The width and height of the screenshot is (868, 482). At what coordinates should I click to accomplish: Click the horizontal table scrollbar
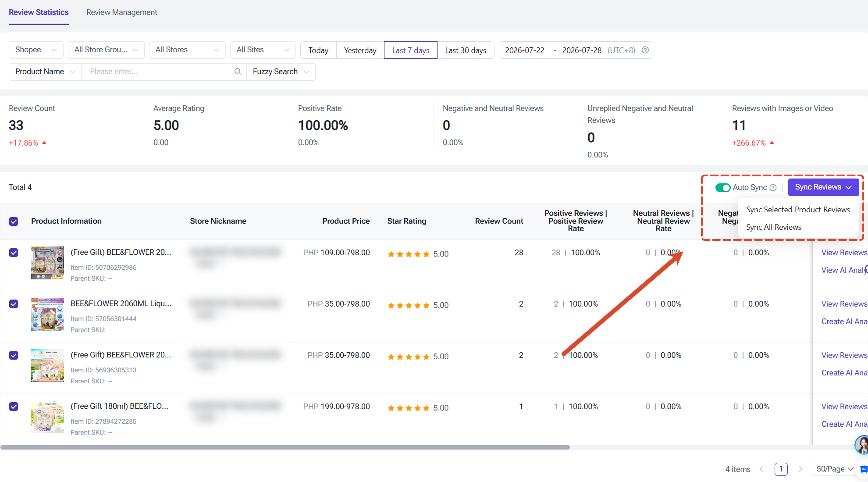tap(285, 447)
